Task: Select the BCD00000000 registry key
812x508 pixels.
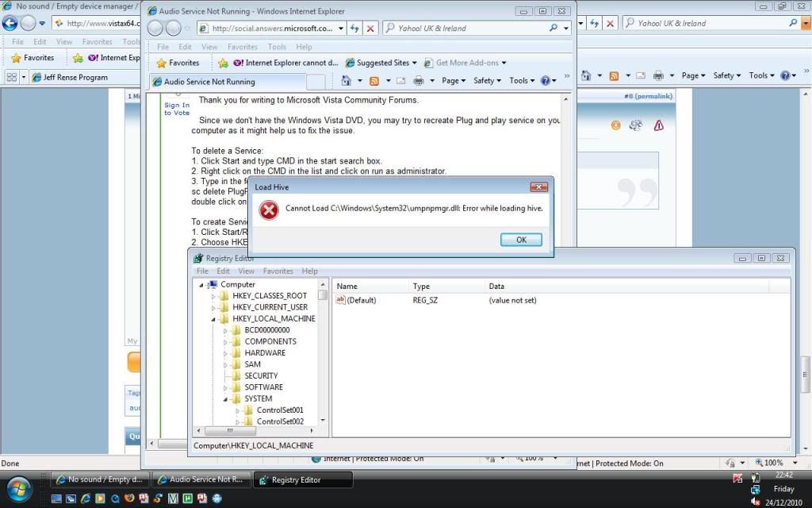Action: 267,329
